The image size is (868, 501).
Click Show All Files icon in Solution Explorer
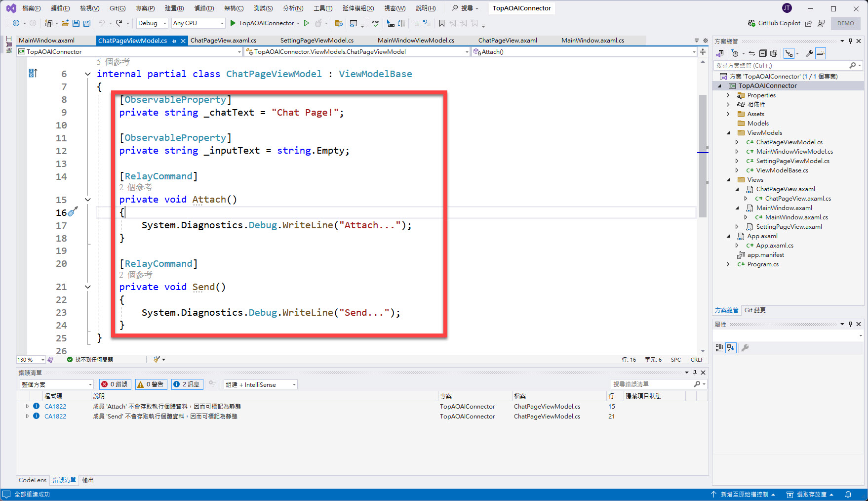[x=774, y=53]
